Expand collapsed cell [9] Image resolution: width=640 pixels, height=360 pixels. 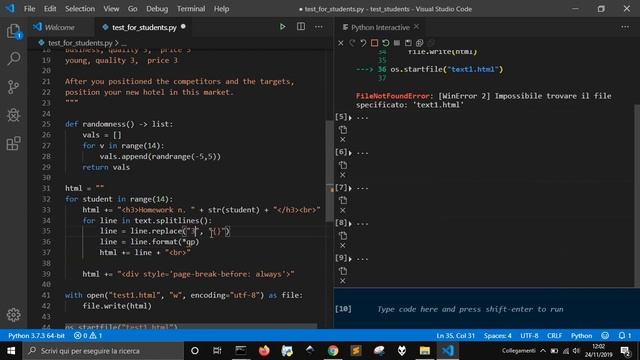tap(350, 259)
